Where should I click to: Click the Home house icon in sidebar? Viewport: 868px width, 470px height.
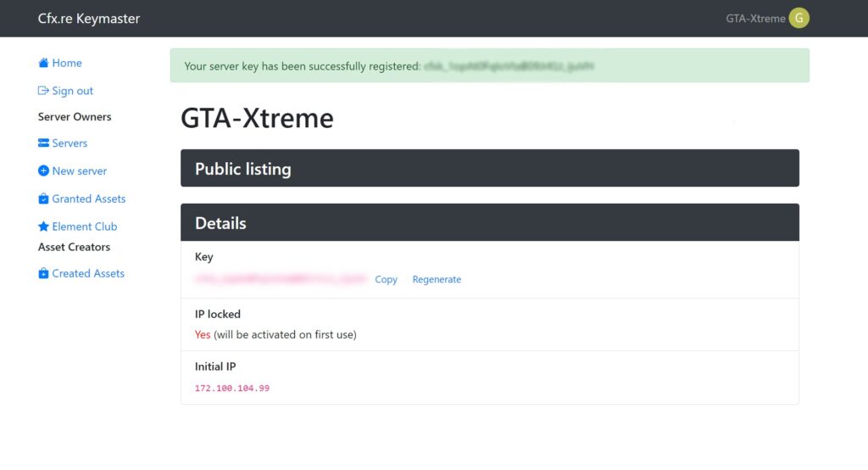[x=43, y=63]
